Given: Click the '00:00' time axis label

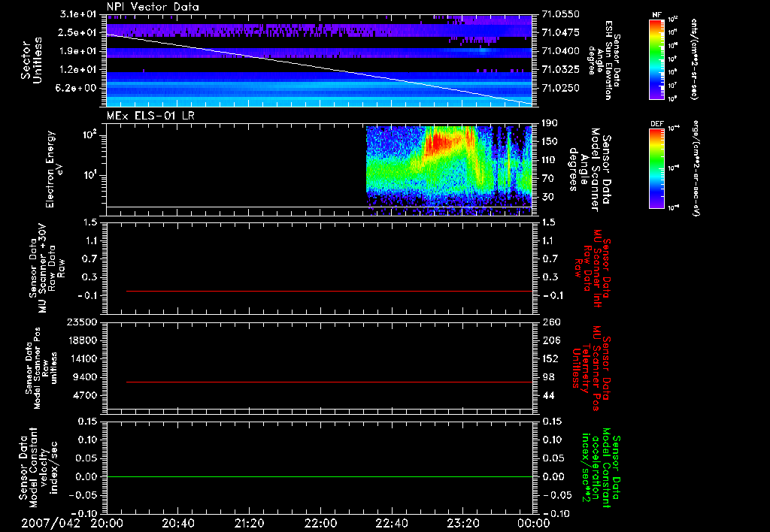Looking at the screenshot, I should point(533,523).
